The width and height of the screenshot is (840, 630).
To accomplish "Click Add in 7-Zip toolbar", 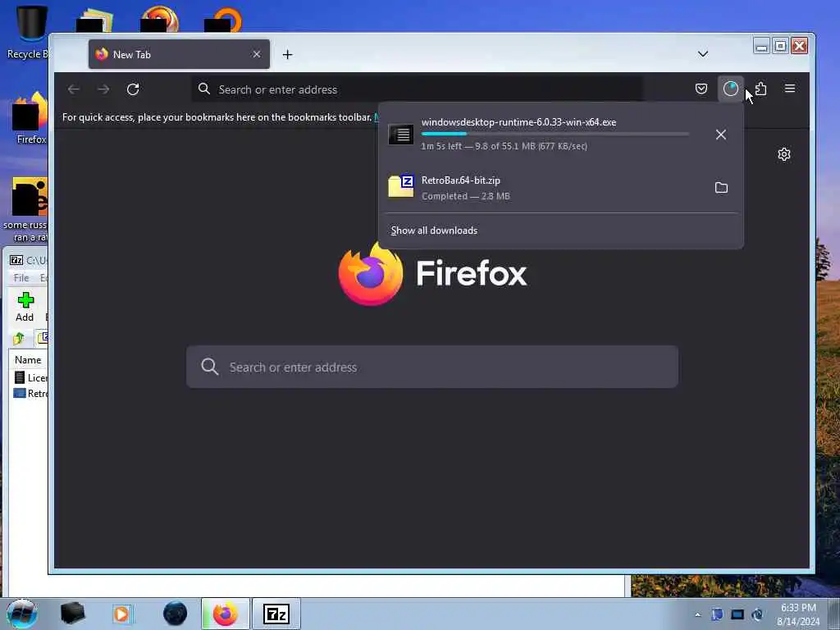I will [x=25, y=307].
